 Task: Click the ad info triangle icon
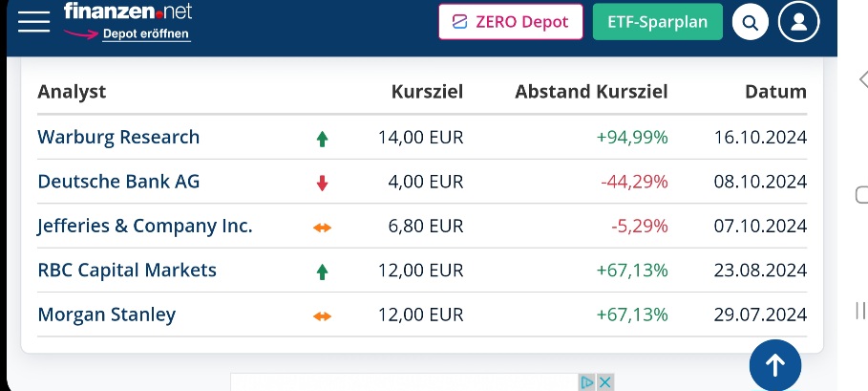[x=587, y=382]
